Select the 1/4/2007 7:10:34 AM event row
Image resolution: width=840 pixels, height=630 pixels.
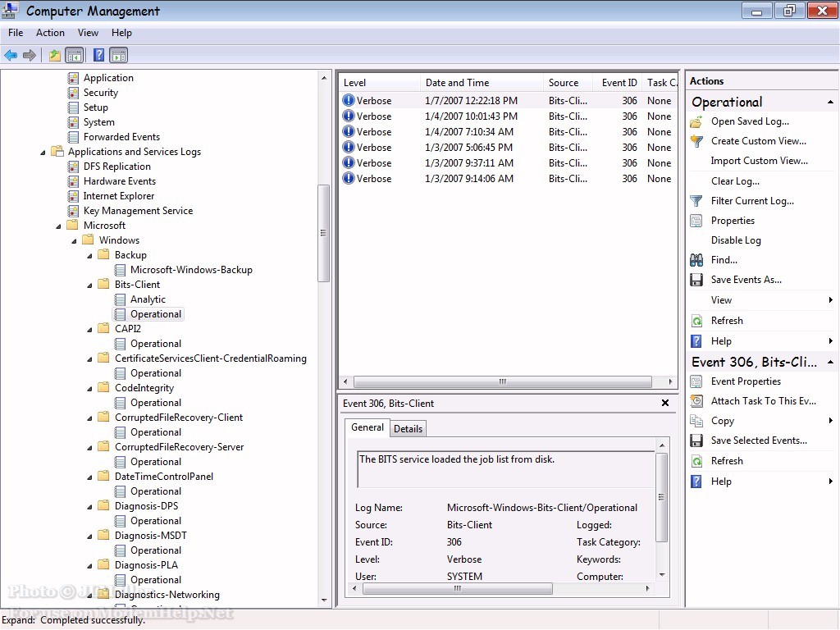(508, 132)
